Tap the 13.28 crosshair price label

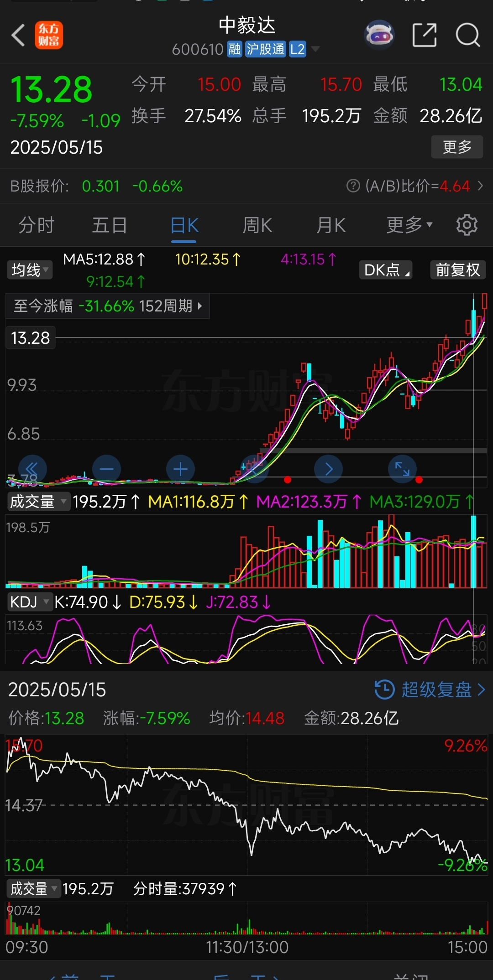[x=31, y=338]
